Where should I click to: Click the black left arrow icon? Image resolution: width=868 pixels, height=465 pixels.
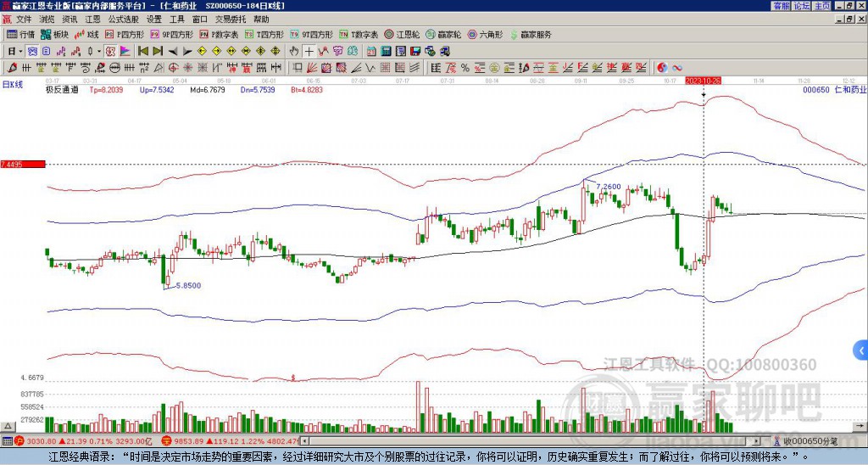coord(173,52)
